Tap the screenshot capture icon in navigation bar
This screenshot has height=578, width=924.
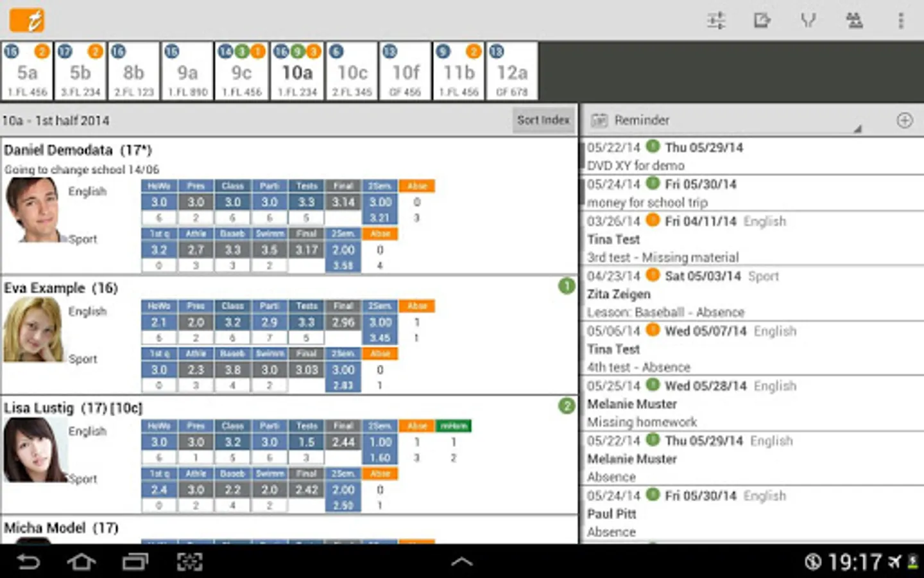[x=189, y=562]
